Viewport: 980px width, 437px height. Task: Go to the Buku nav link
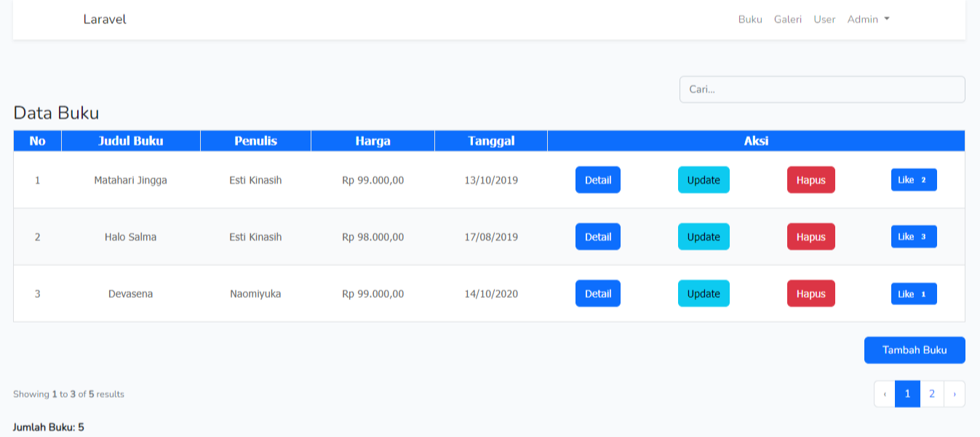point(750,20)
